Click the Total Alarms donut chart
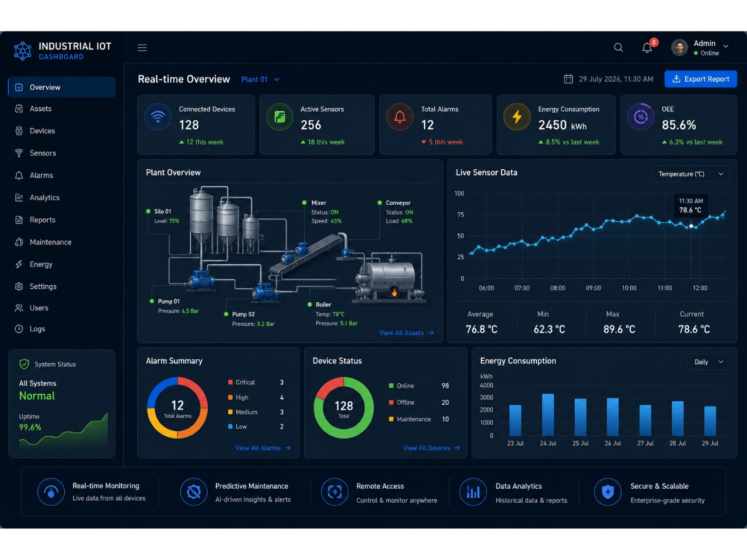 (x=177, y=408)
